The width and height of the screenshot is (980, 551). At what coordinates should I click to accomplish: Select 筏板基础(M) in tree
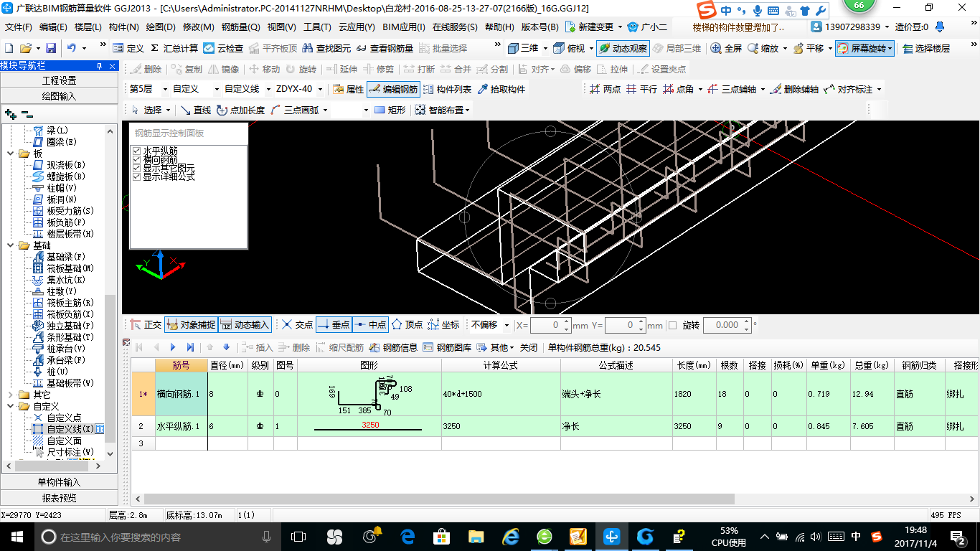tap(62, 268)
